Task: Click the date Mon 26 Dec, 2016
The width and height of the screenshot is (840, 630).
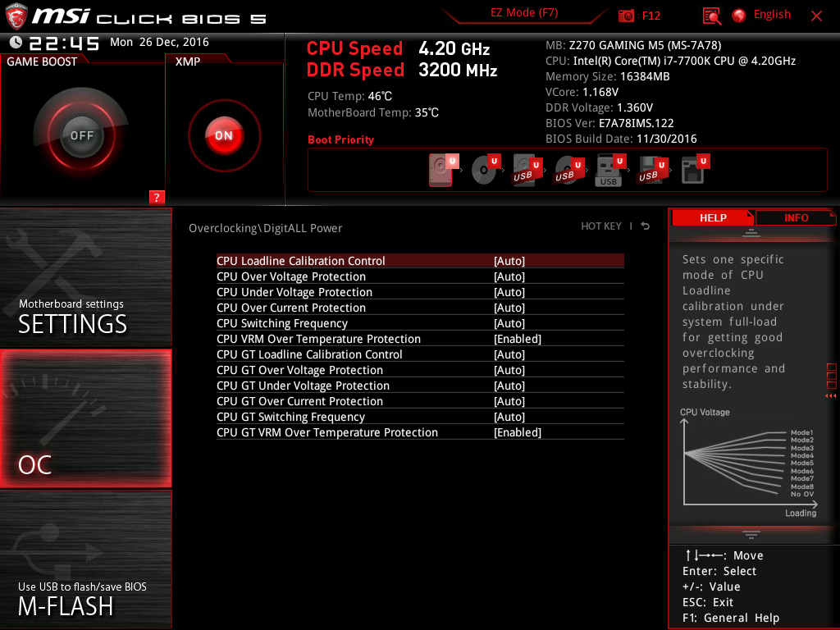Action: coord(159,42)
